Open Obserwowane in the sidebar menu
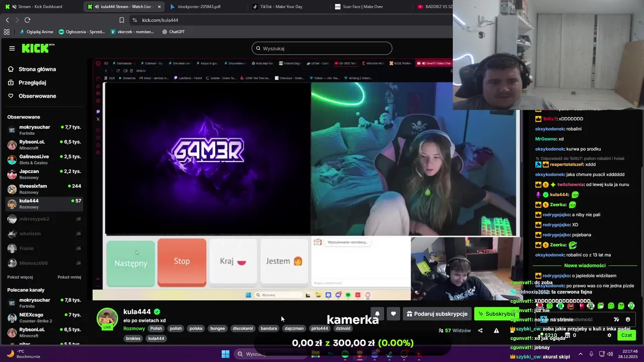 tap(32, 96)
